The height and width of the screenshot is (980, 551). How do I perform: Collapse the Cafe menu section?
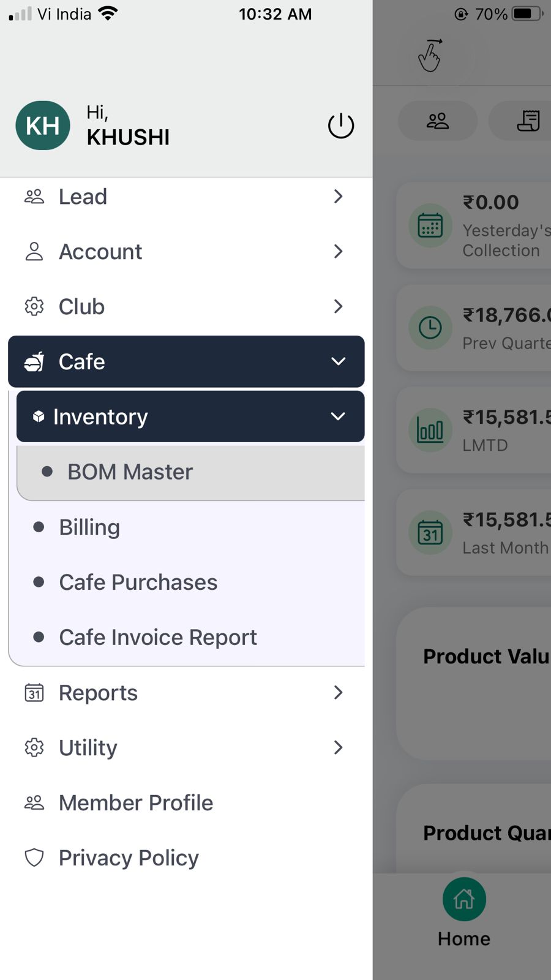click(x=338, y=361)
